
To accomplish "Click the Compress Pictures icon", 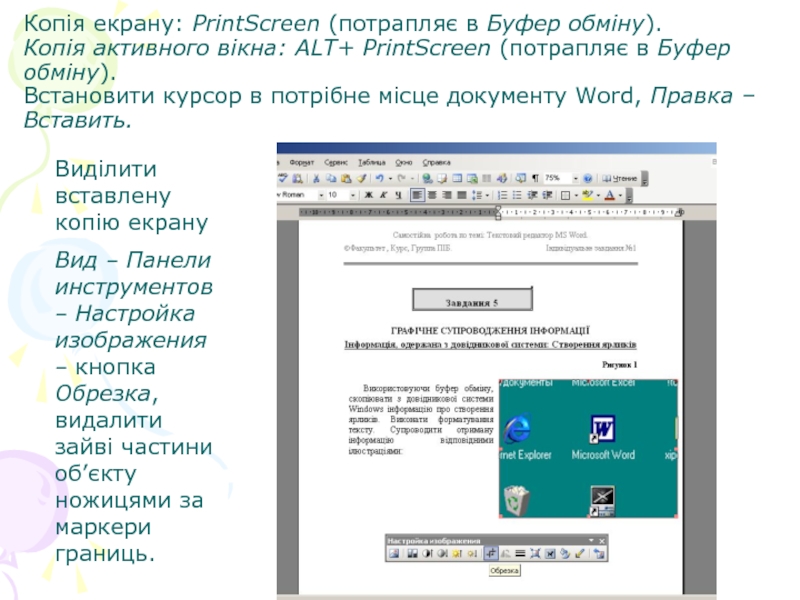I will pyautogui.click(x=535, y=554).
